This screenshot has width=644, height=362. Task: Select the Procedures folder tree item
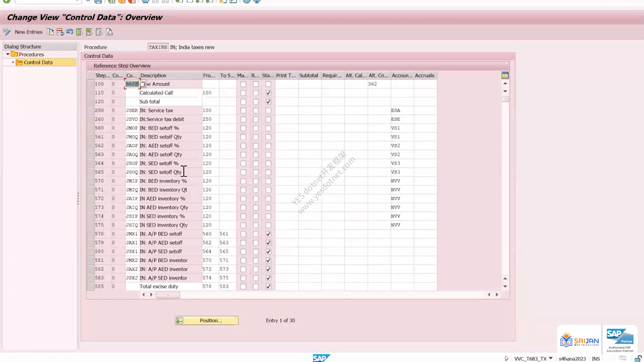pyautogui.click(x=31, y=54)
